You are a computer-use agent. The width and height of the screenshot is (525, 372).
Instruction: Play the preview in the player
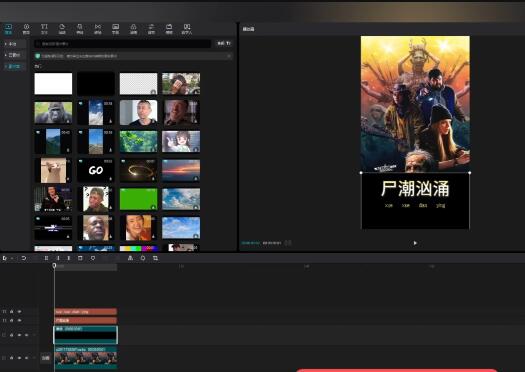tap(415, 243)
